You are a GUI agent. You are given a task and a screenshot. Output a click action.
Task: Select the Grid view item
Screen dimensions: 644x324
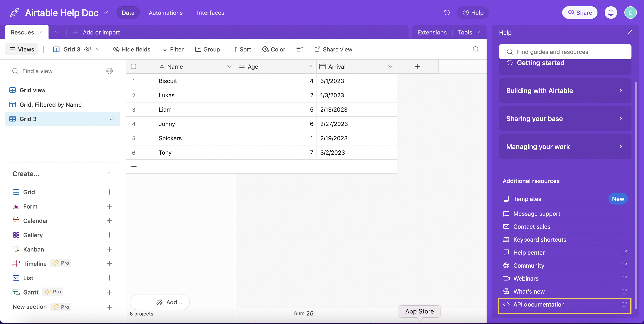coord(63,90)
